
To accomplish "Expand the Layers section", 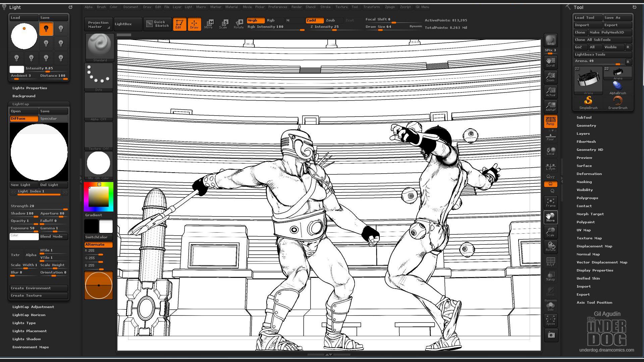I will (x=583, y=134).
